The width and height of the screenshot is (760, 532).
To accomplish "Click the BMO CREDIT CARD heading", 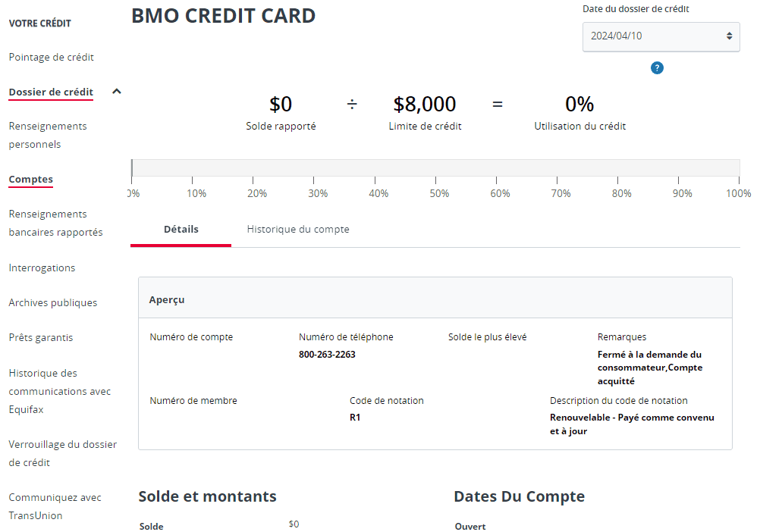I will [223, 15].
